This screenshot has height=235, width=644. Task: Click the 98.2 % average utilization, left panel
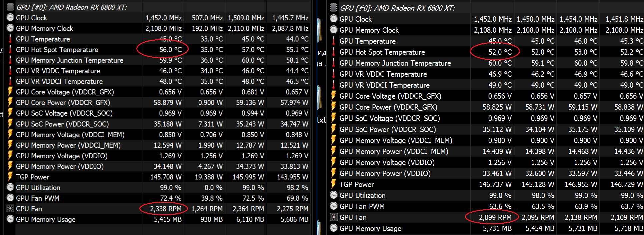(297, 188)
